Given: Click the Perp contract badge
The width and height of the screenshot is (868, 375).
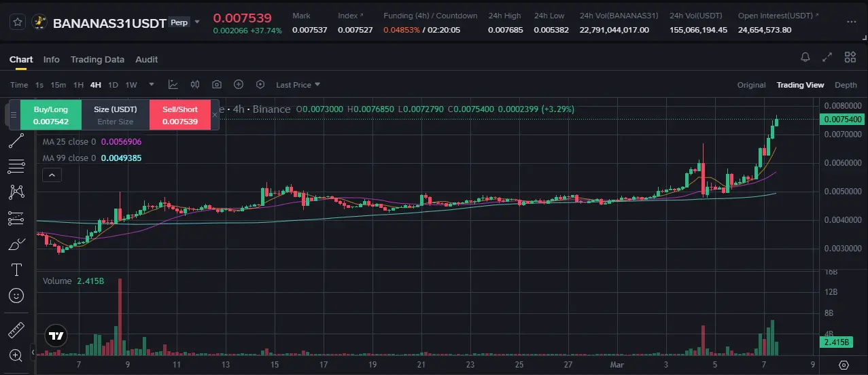Looking at the screenshot, I should 179,22.
